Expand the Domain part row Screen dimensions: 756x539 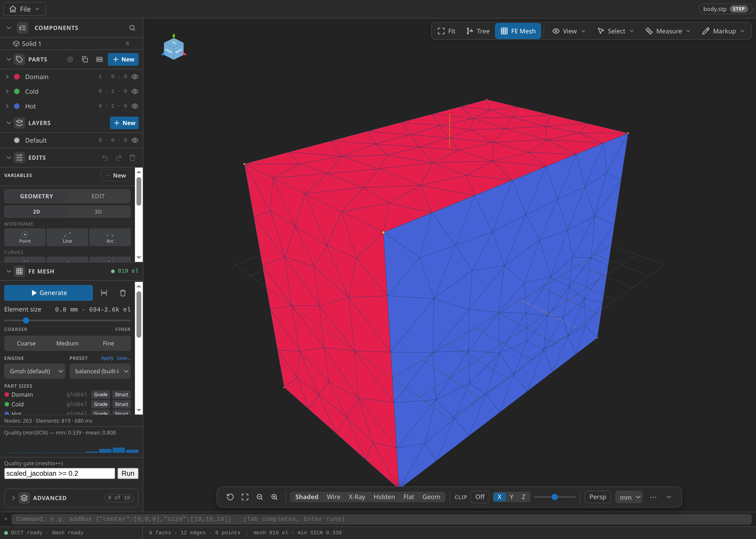[x=7, y=77]
